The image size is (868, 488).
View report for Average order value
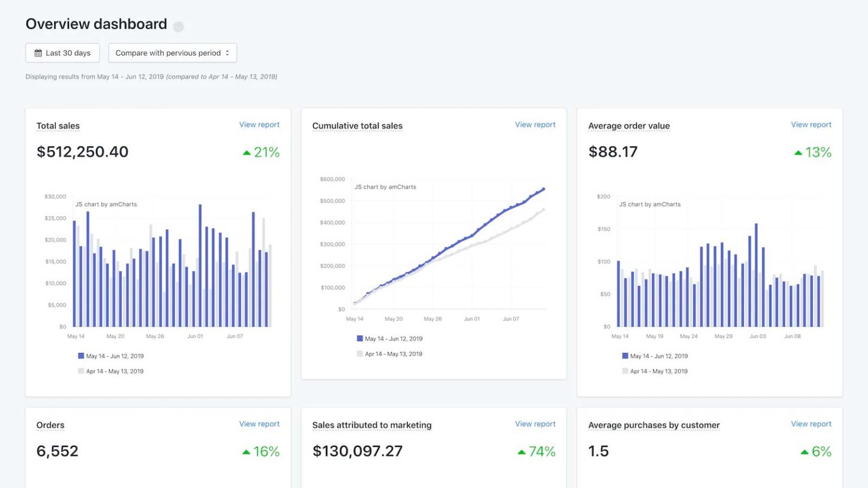[811, 124]
